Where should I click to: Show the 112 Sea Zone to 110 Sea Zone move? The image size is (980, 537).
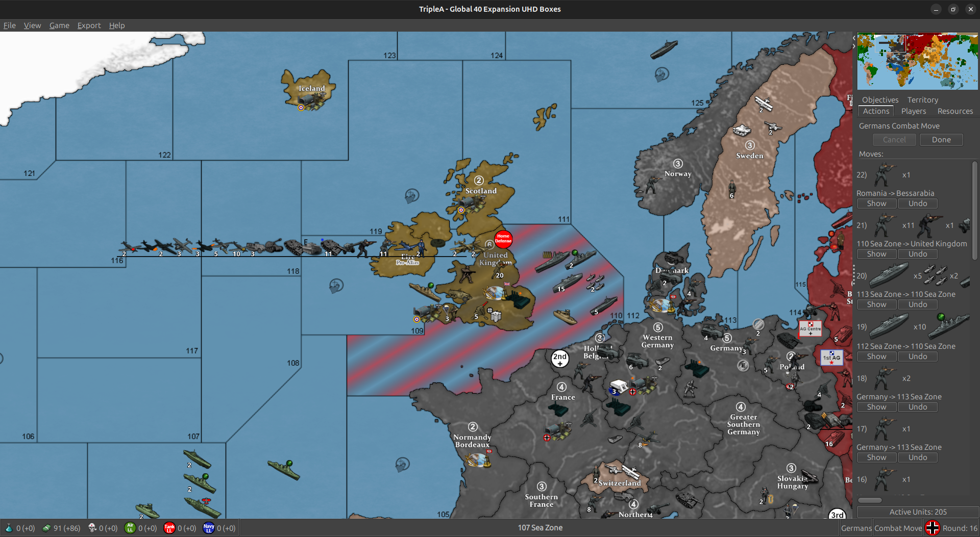(876, 356)
